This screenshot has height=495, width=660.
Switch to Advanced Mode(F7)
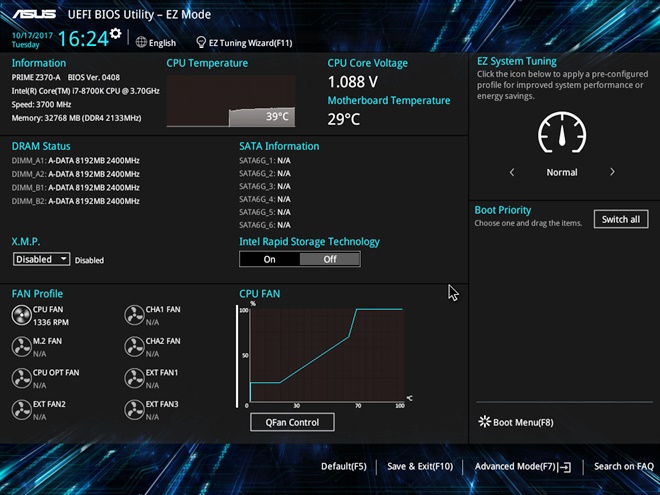click(515, 466)
